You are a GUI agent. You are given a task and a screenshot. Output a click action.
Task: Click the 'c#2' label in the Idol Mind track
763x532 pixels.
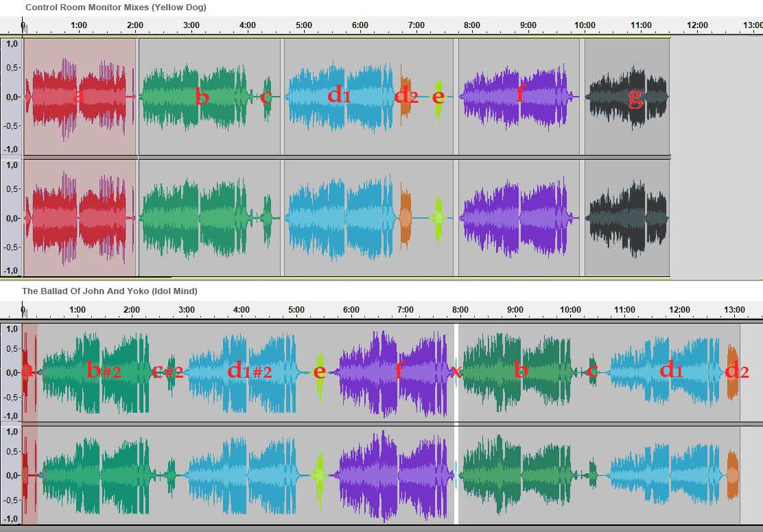[168, 372]
